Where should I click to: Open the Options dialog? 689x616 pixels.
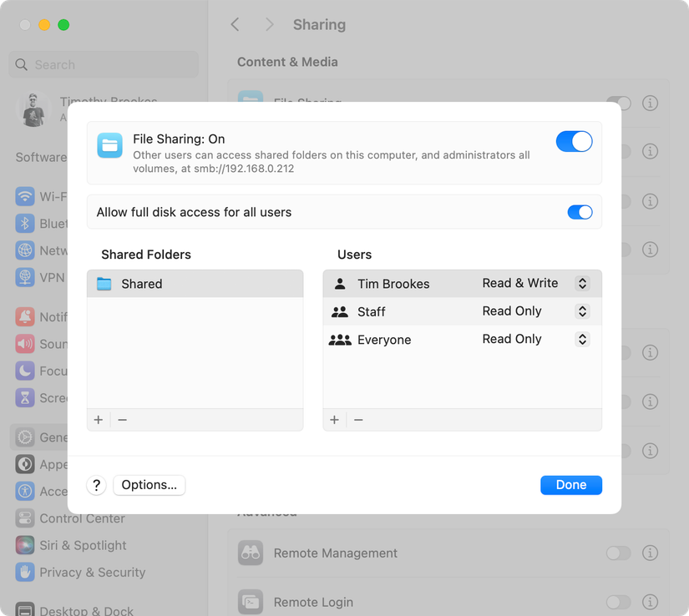(x=149, y=485)
